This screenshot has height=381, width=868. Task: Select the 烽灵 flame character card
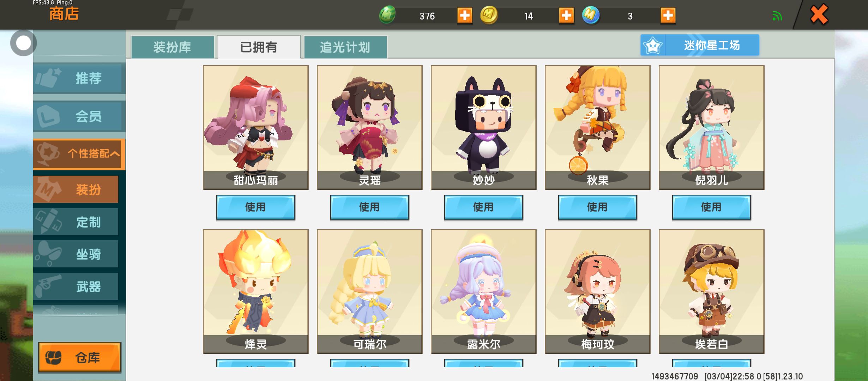[255, 291]
